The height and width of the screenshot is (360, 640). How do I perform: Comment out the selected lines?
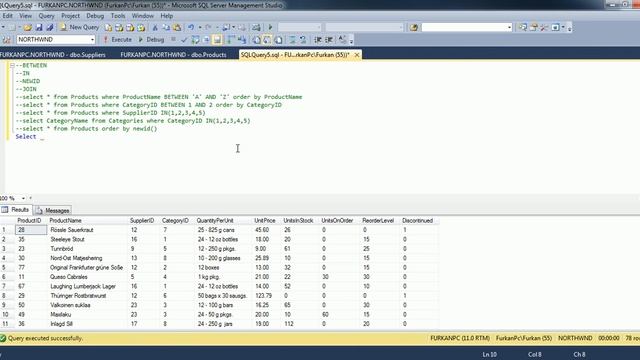coord(292,40)
